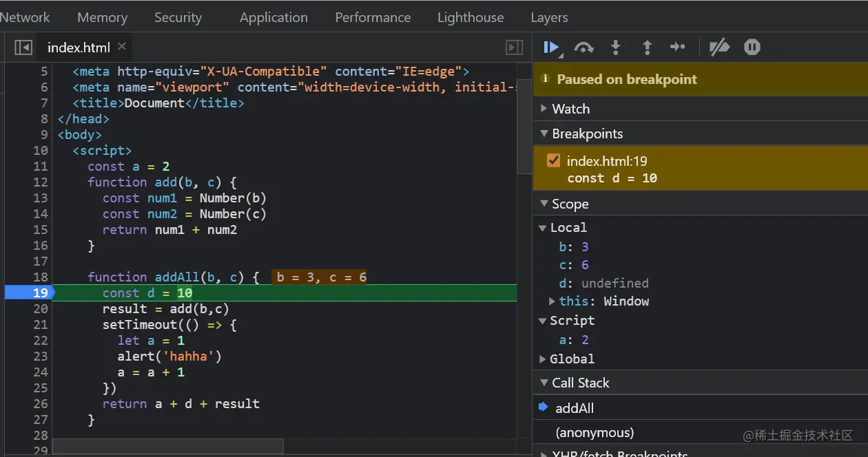Hide debugger sidebar icon

point(514,47)
